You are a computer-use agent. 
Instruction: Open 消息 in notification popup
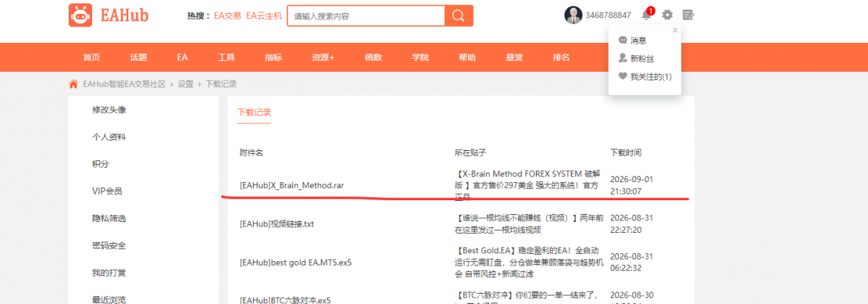coord(638,41)
